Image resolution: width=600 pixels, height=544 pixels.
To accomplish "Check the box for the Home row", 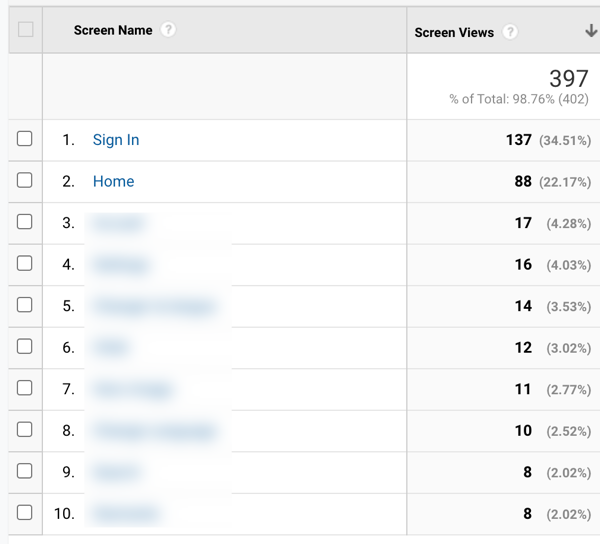I will (24, 180).
